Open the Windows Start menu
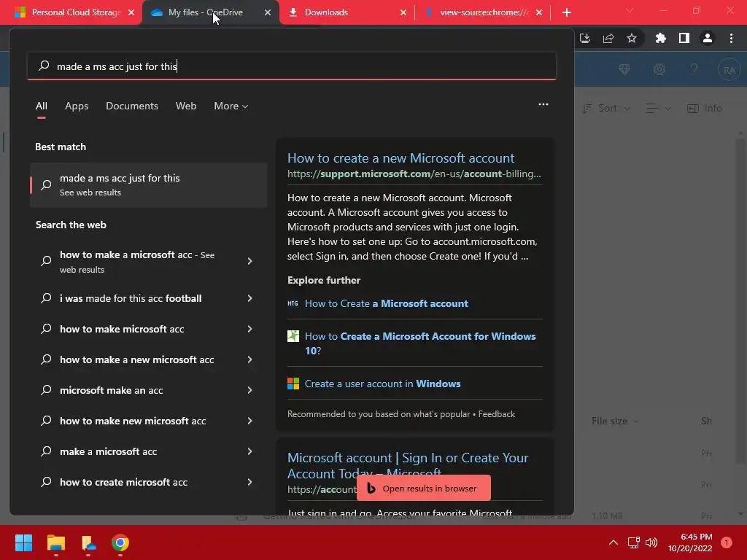Image resolution: width=747 pixels, height=560 pixels. coord(23,542)
